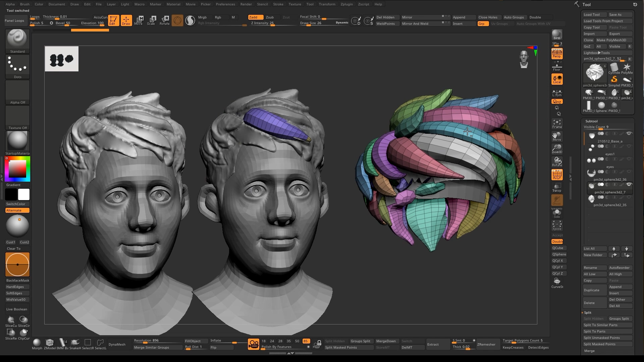This screenshot has height=362, width=644.
Task: Click the Rotate transform icon
Action: point(164,20)
